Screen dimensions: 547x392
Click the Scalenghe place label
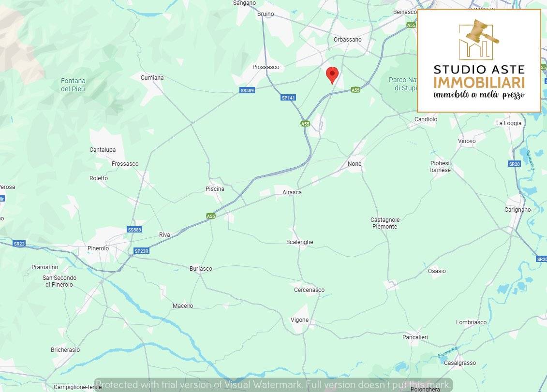[x=300, y=242]
